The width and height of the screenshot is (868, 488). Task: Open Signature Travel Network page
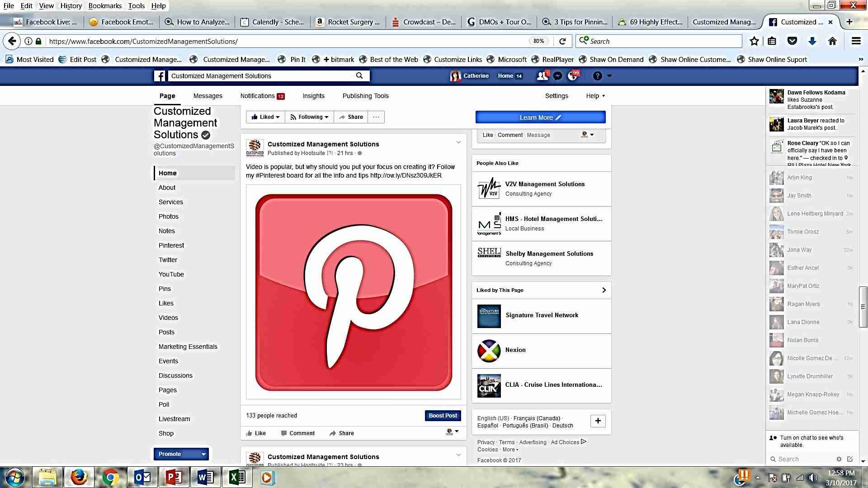[541, 315]
